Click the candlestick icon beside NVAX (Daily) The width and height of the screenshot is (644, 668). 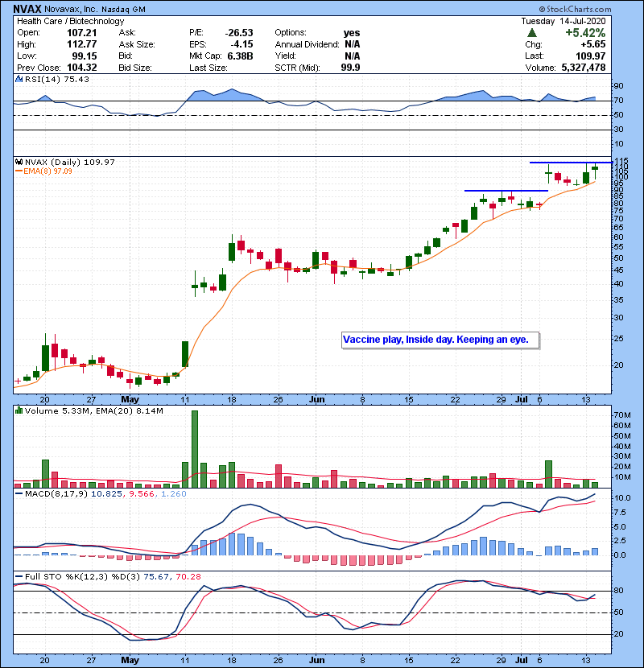[19, 162]
